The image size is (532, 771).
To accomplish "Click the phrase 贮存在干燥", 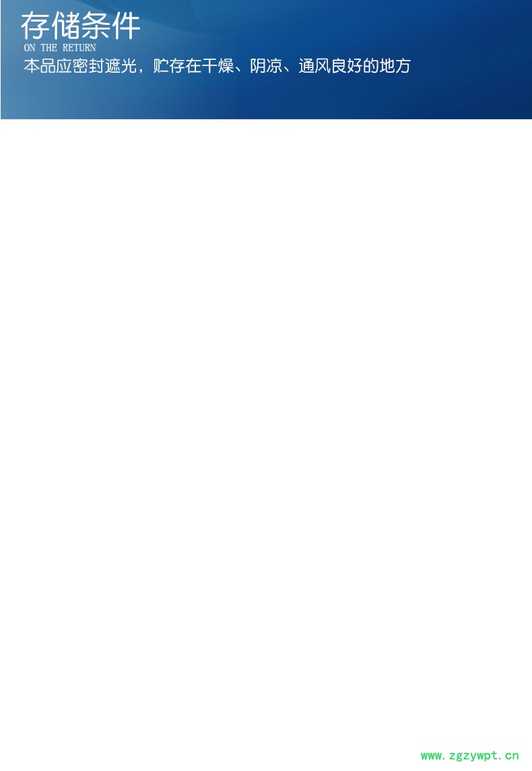I will tap(193, 66).
